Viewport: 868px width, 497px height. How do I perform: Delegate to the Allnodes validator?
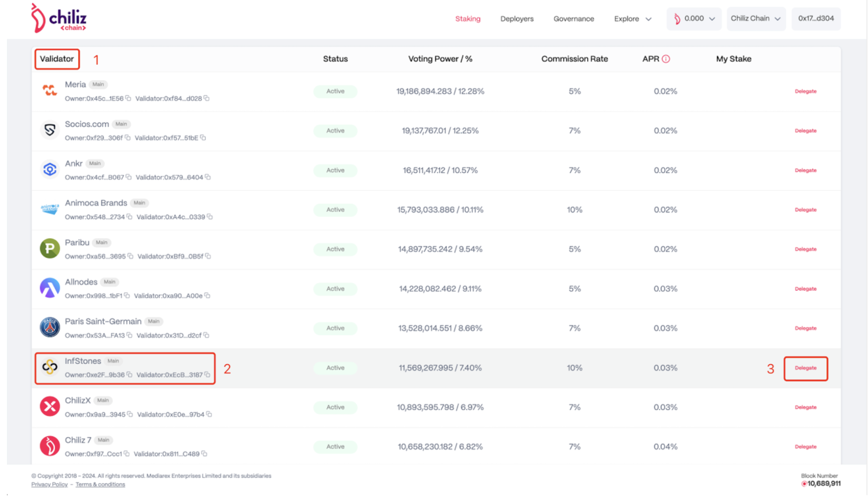[806, 289]
